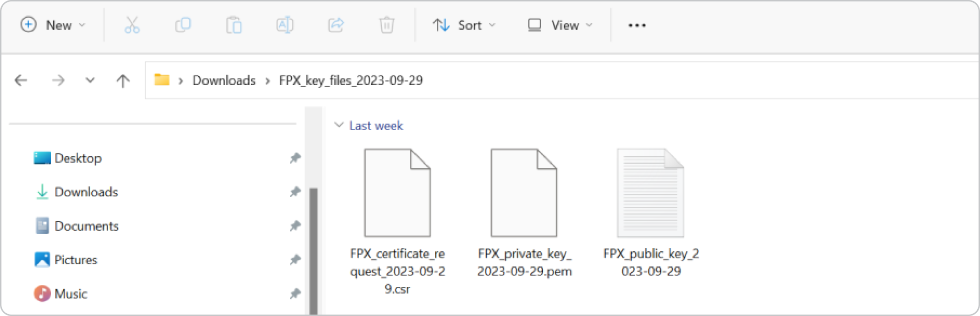Unpin Desktop using its pin icon

click(x=295, y=158)
